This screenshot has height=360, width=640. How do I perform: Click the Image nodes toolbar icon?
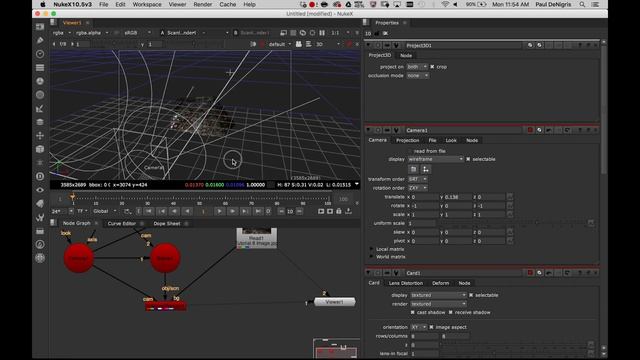(40, 27)
